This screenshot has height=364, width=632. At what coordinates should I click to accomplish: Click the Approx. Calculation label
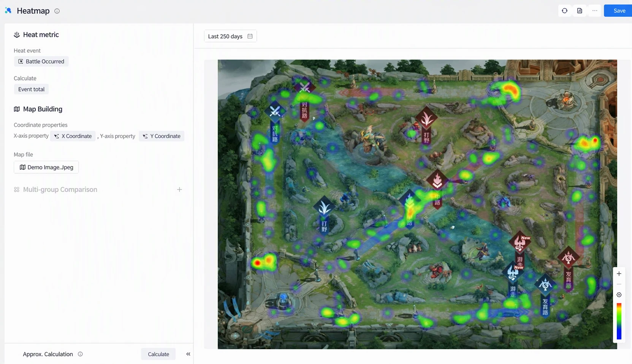click(48, 354)
